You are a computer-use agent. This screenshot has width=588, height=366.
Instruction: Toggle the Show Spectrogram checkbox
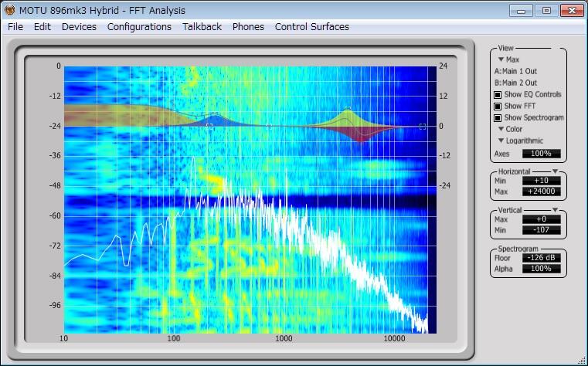pyautogui.click(x=498, y=118)
